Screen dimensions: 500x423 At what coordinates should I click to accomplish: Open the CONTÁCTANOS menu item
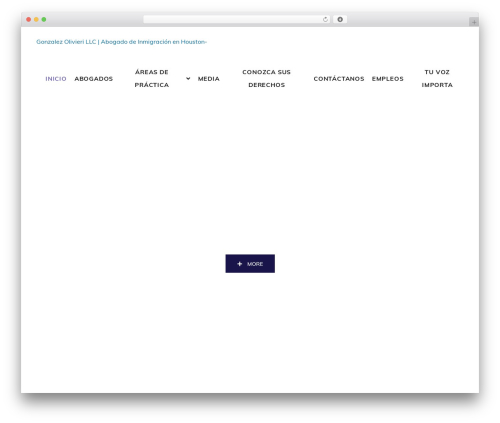[339, 79]
